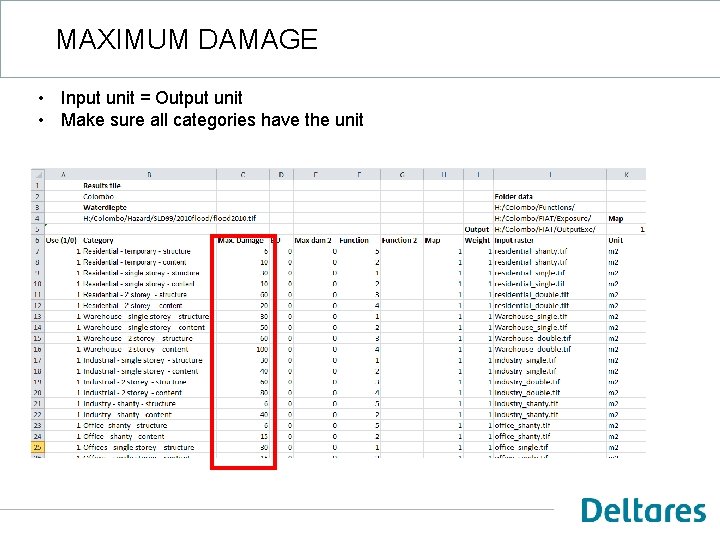Click the 'm2' unit cell in row 25
This screenshot has width=720, height=540.
pyautogui.click(x=613, y=448)
